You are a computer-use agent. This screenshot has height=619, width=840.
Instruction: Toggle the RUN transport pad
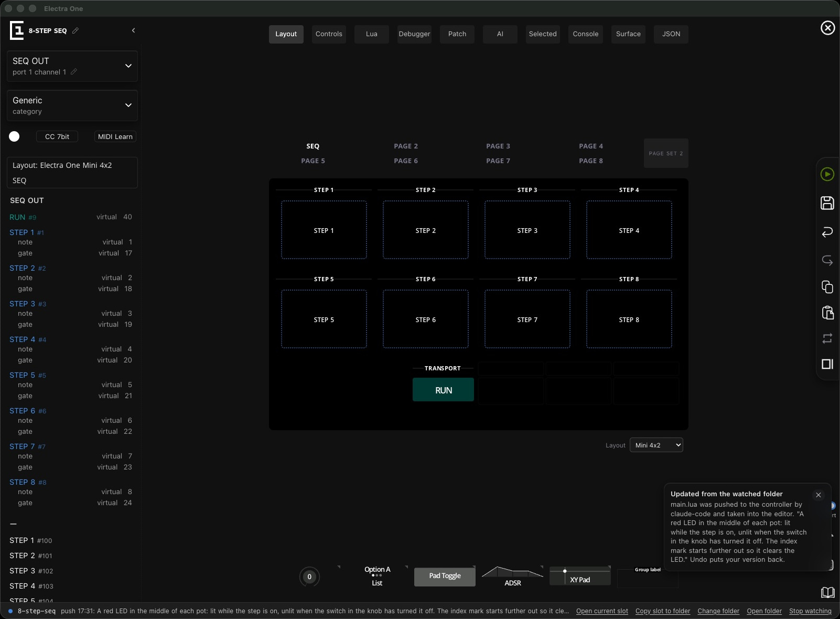[x=443, y=390]
